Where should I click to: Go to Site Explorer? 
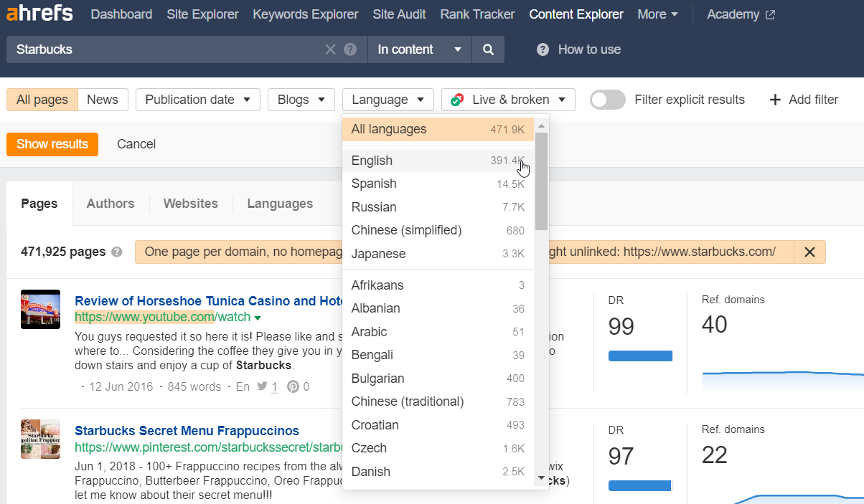tap(202, 14)
